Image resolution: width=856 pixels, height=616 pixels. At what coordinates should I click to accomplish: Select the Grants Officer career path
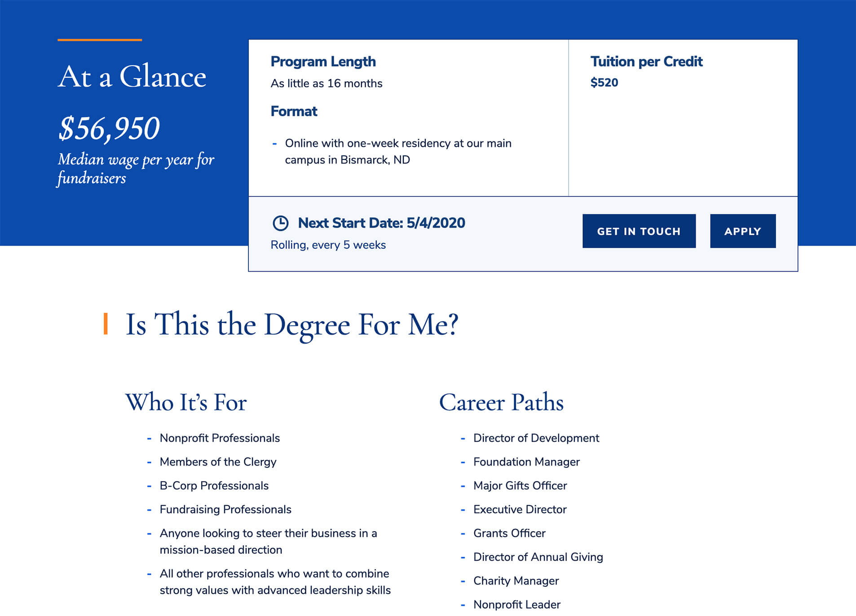[x=509, y=533]
